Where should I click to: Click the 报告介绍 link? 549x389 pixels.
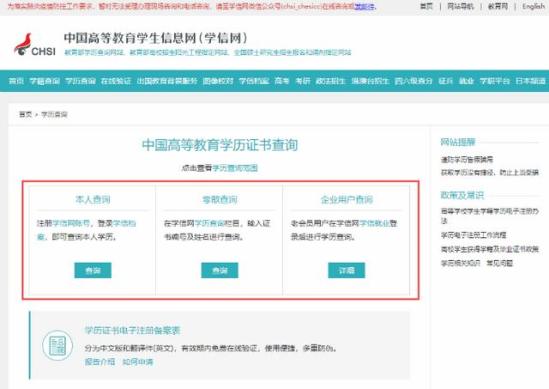point(100,362)
